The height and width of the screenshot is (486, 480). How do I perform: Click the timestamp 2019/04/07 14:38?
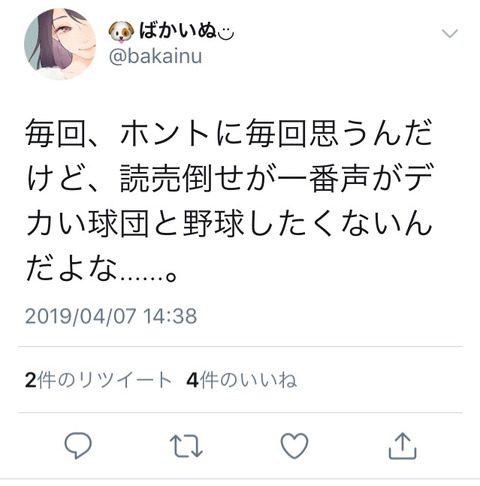click(x=111, y=316)
